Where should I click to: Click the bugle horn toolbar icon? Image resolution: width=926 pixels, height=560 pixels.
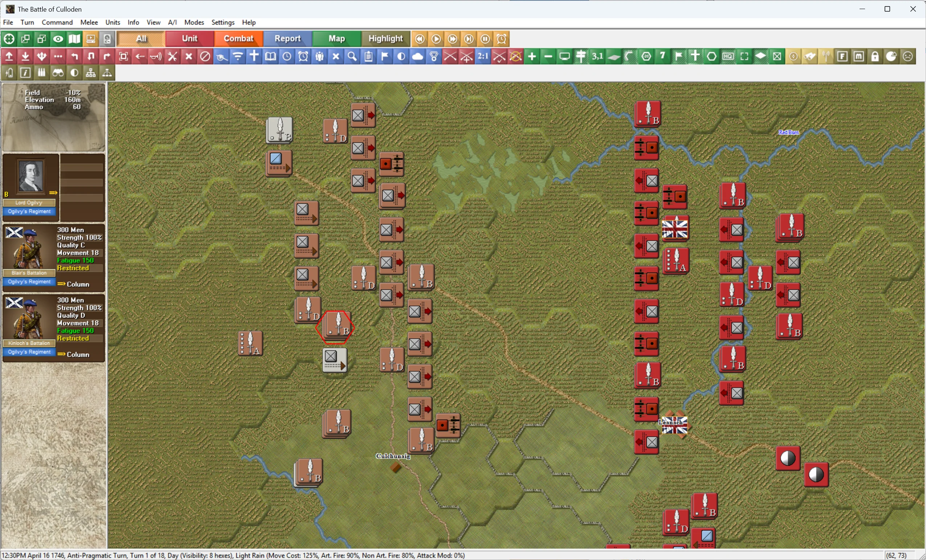[156, 57]
